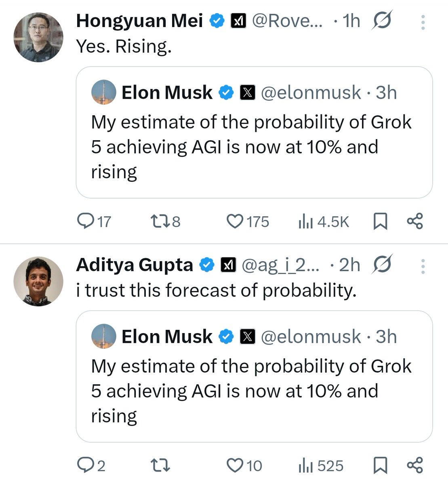
Task: Like Aditya Gupta's post
Action: pos(235,465)
